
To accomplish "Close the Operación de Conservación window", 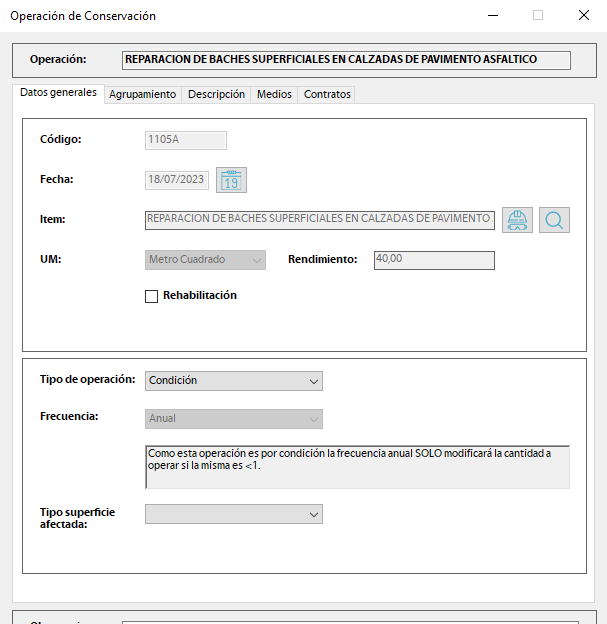I will [584, 16].
